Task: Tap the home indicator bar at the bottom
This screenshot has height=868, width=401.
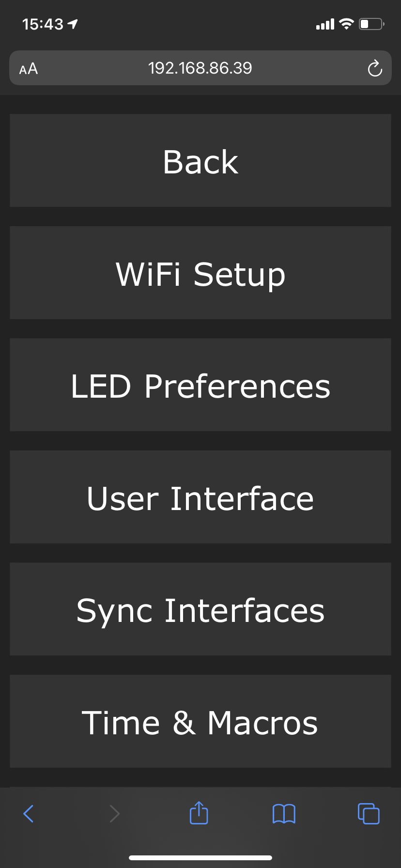Action: [x=200, y=857]
